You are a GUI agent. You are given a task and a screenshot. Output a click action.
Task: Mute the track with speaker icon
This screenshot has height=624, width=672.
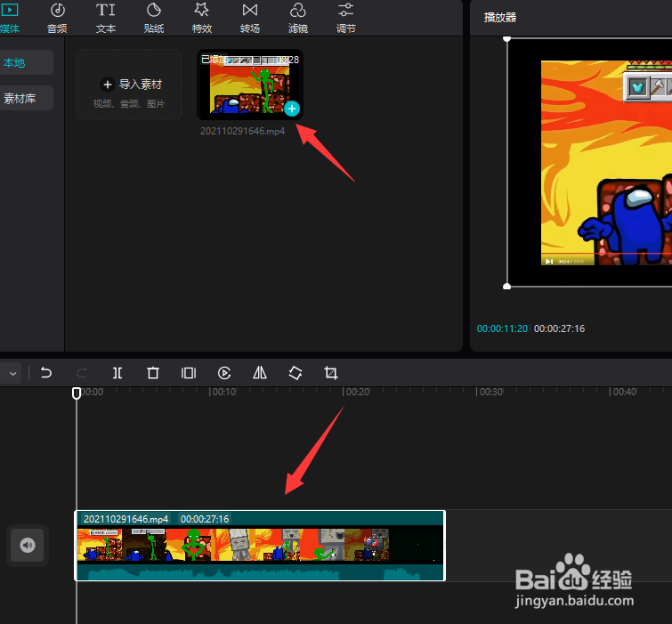(28, 545)
